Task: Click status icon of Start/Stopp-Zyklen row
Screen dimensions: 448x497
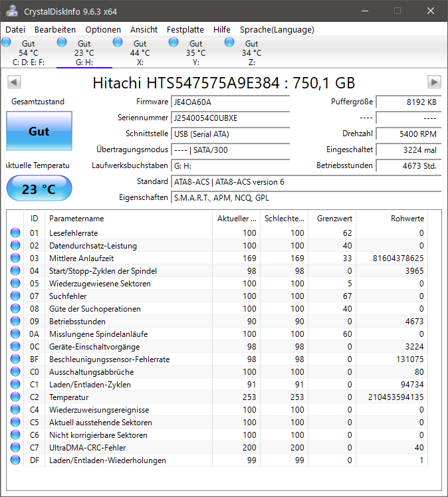Action: (15, 270)
